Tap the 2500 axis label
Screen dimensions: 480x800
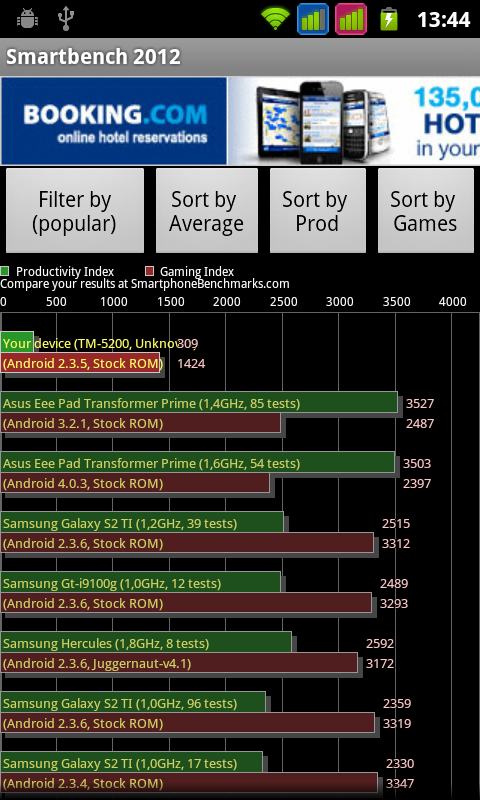pos(283,302)
